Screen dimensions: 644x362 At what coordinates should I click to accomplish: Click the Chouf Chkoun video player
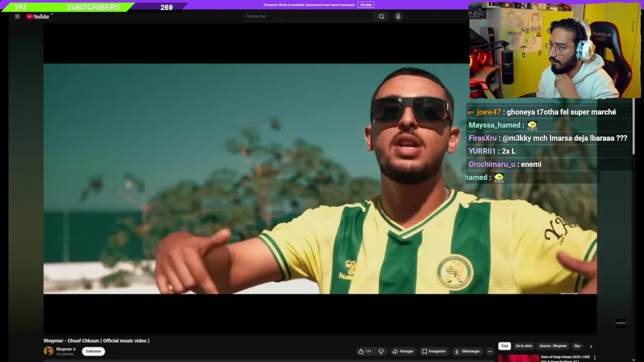(x=320, y=178)
